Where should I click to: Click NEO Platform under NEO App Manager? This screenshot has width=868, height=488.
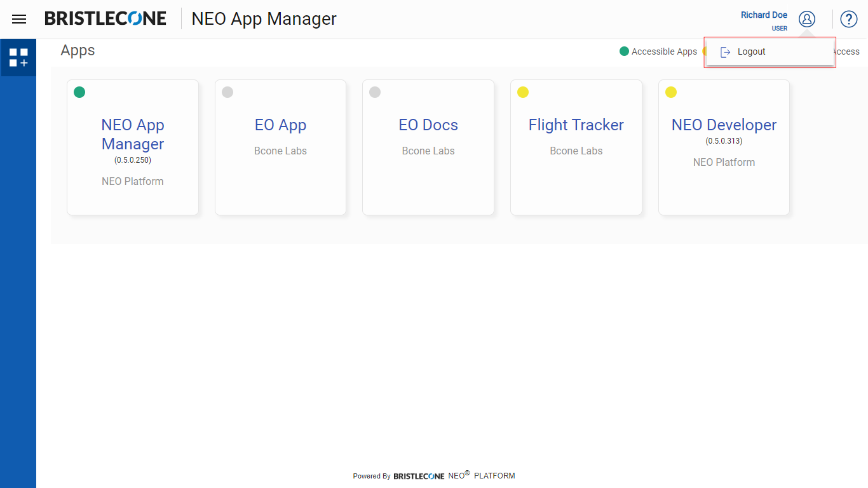click(133, 182)
